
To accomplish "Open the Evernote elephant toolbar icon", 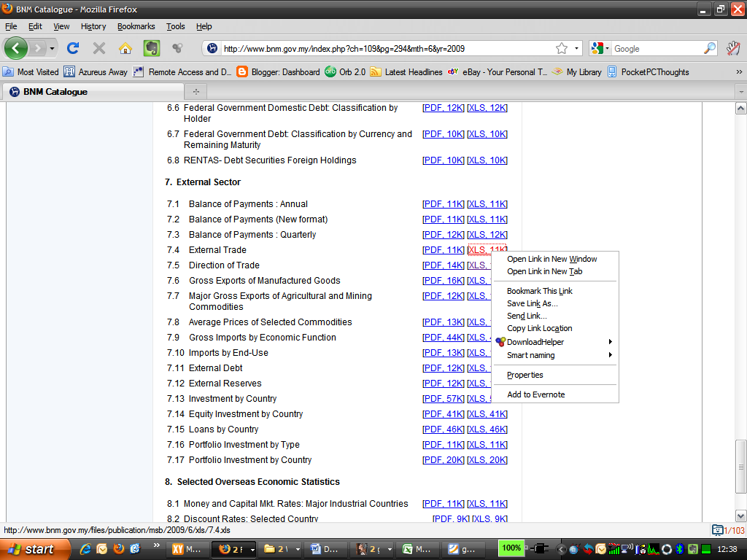I will (x=152, y=48).
